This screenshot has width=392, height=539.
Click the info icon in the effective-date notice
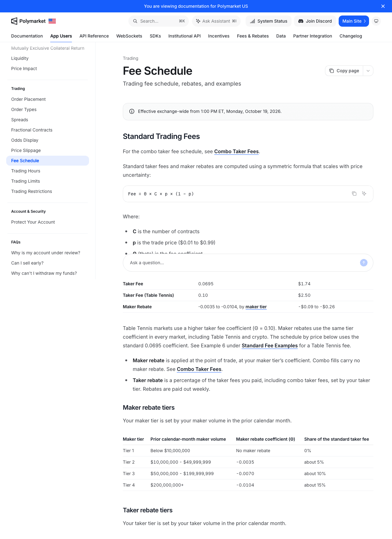[x=132, y=111]
